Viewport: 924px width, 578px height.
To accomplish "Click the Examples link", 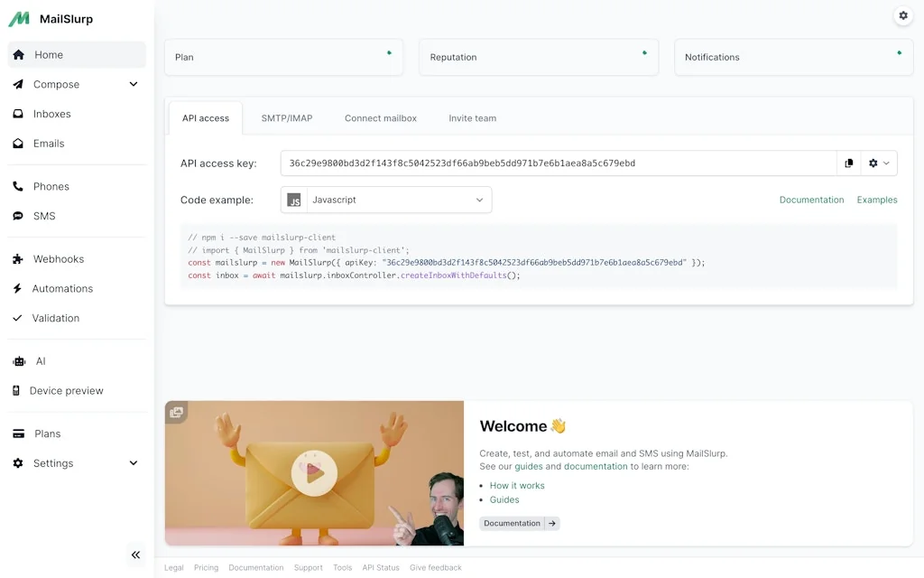I will coord(876,200).
